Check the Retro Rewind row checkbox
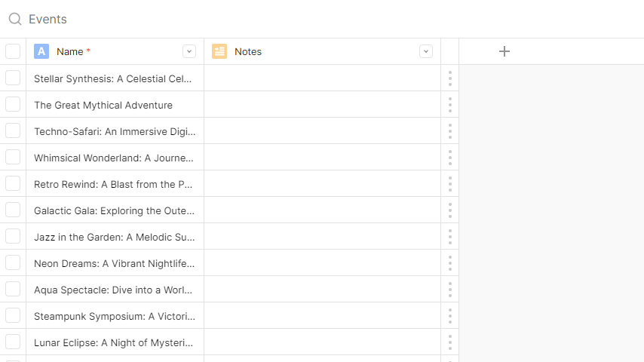644x362 pixels. click(13, 184)
